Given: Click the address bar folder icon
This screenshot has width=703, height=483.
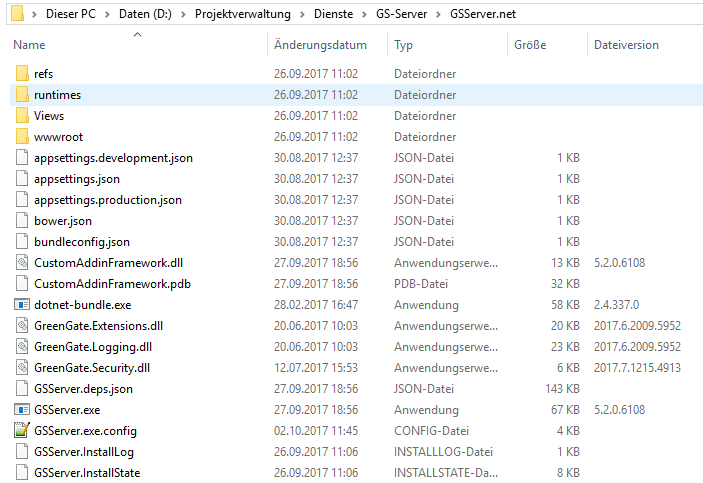Looking at the screenshot, I should coord(17,13).
